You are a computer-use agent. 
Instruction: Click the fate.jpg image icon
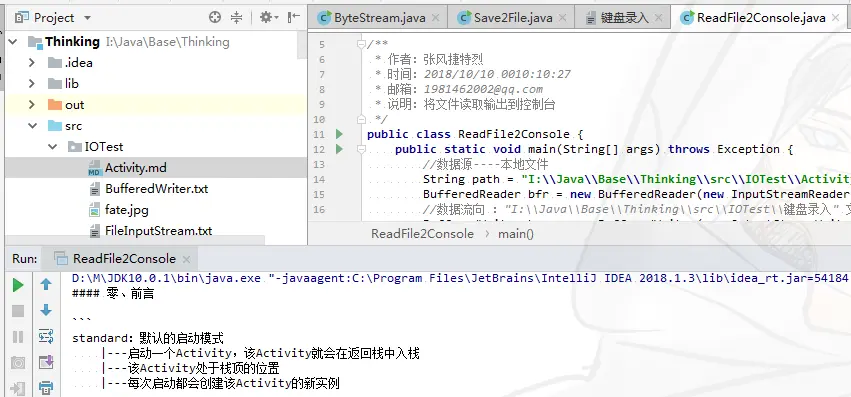click(x=95, y=210)
